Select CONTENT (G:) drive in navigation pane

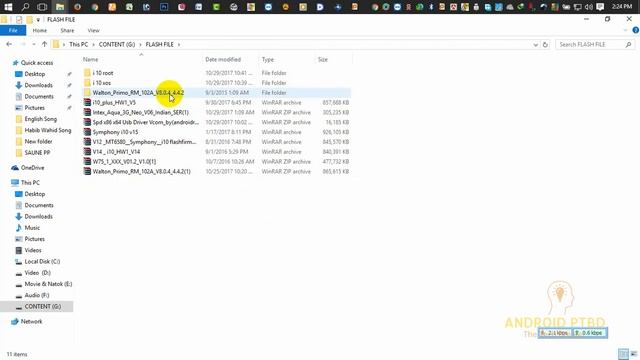tap(42, 307)
